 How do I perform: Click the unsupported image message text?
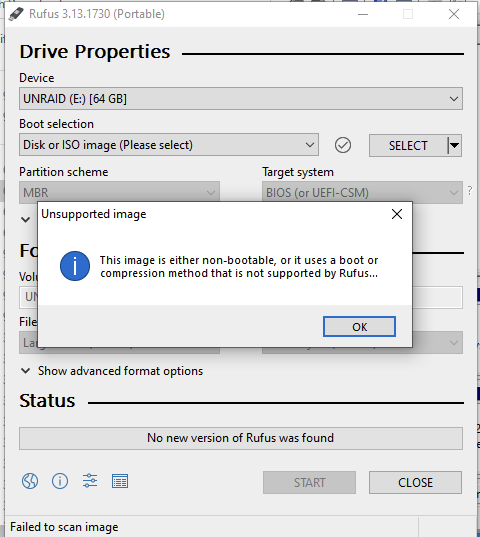(x=239, y=267)
